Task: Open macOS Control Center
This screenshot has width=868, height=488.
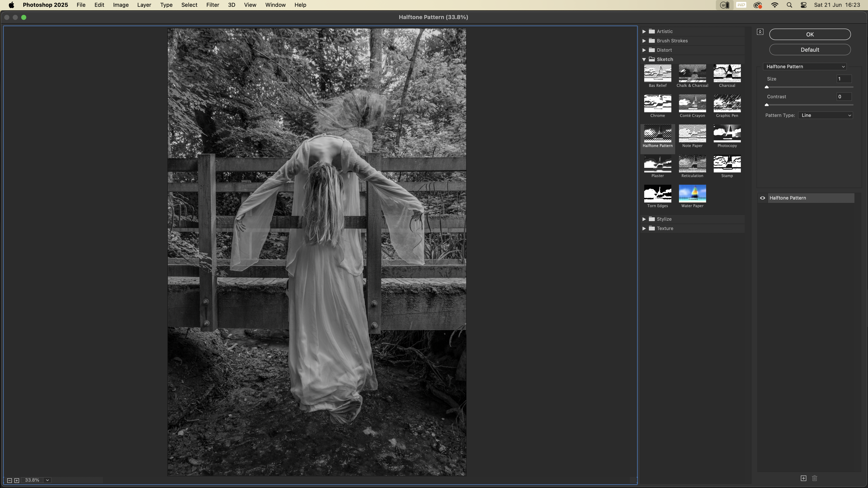Action: click(x=803, y=5)
